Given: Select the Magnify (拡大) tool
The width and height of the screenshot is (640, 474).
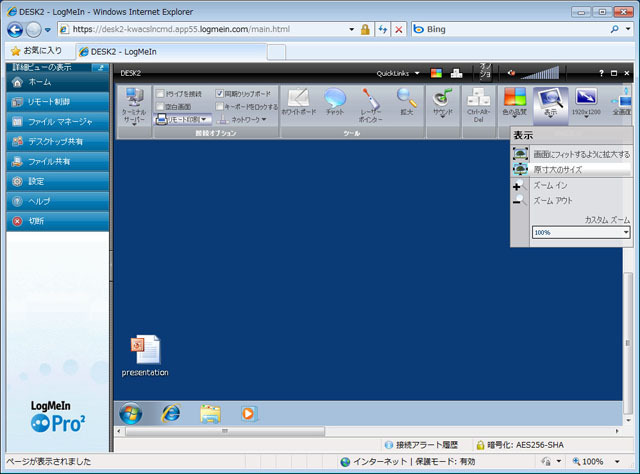Looking at the screenshot, I should coord(407,102).
